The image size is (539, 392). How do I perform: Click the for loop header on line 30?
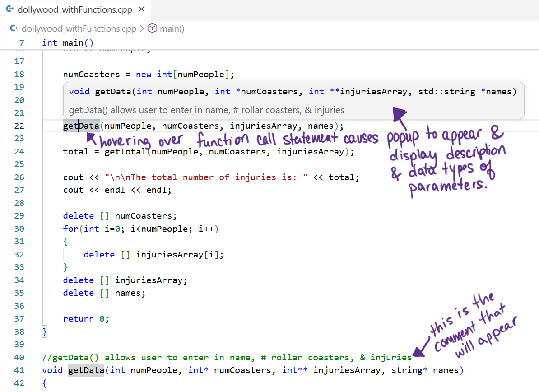click(x=140, y=229)
